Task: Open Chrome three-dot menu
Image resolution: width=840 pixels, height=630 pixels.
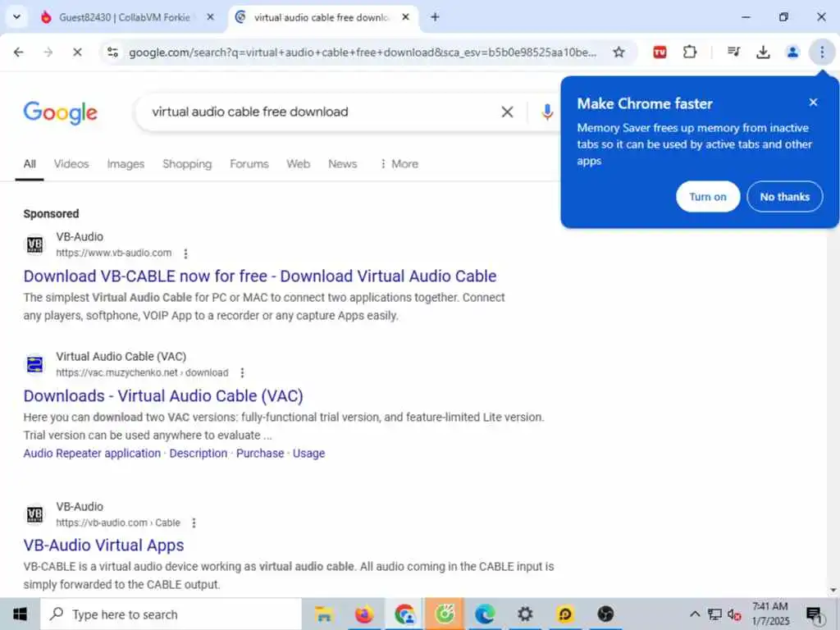Action: click(x=822, y=52)
